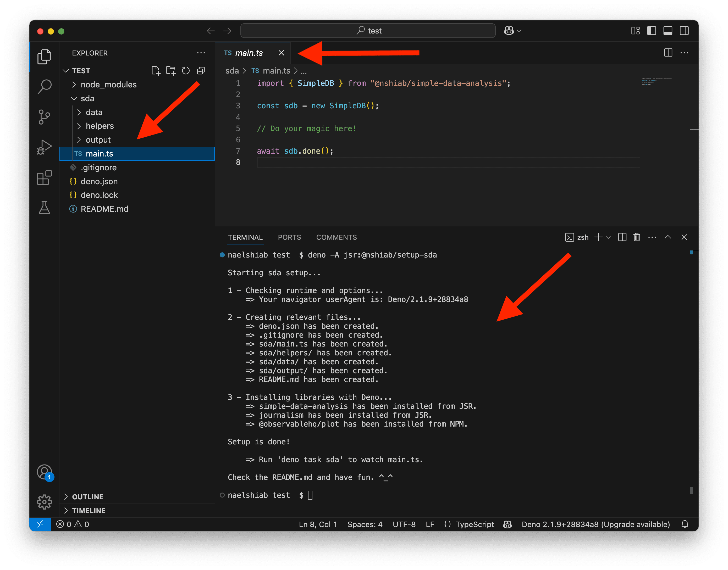
Task: Open the Accounts menu icon
Action: (x=44, y=472)
